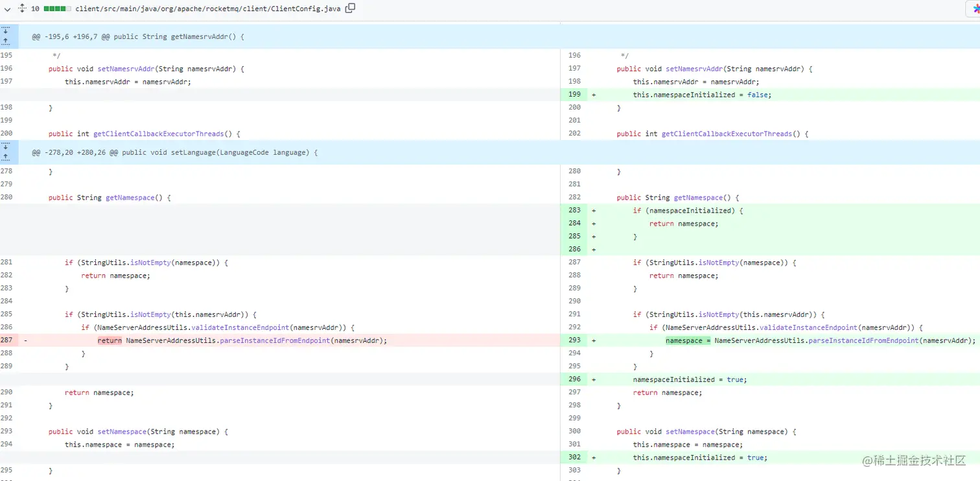Select added line number 199
This screenshot has height=481, width=980.
tap(574, 95)
